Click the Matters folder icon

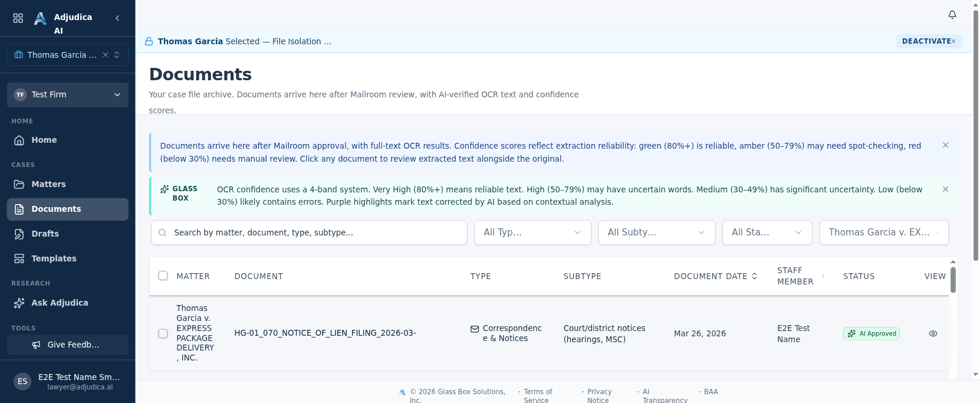pos(19,185)
